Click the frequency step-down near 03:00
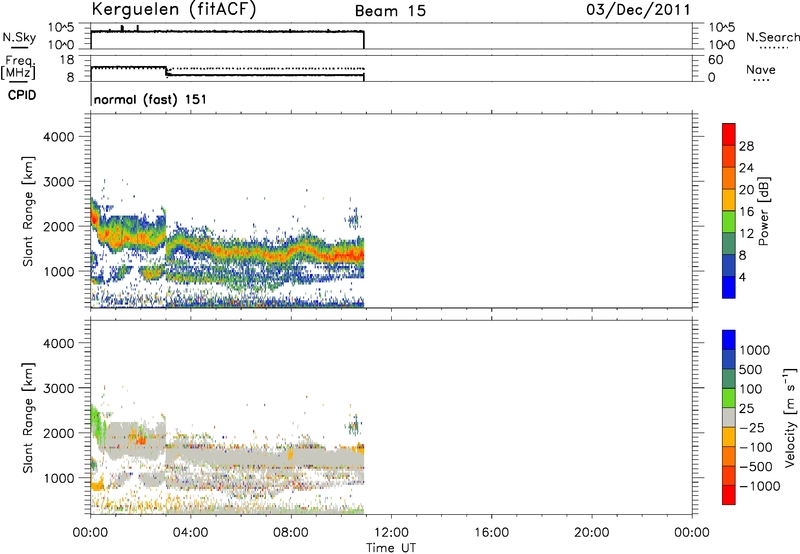The height and width of the screenshot is (554, 800). click(x=167, y=71)
